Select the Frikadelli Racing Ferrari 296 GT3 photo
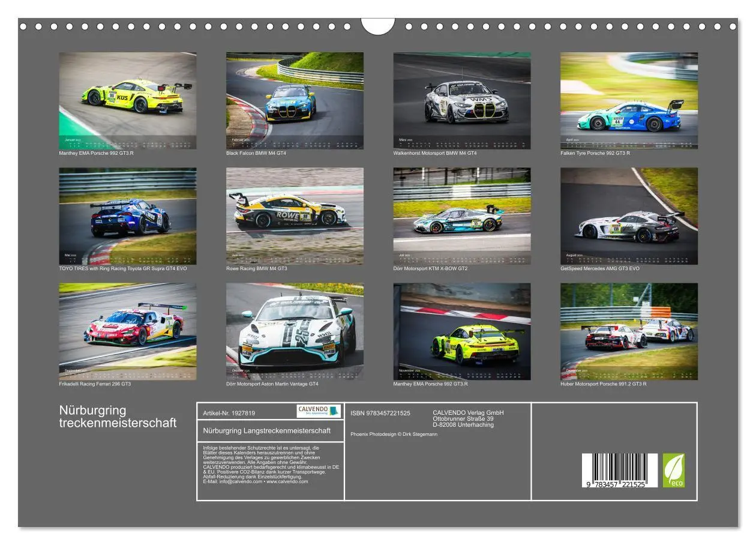The image size is (756, 545). coord(127,331)
